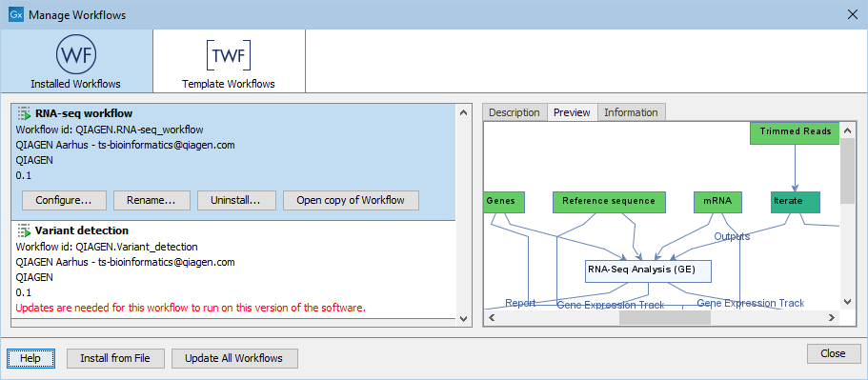Select the RNA-seq workflow title
The image size is (868, 380).
click(84, 113)
